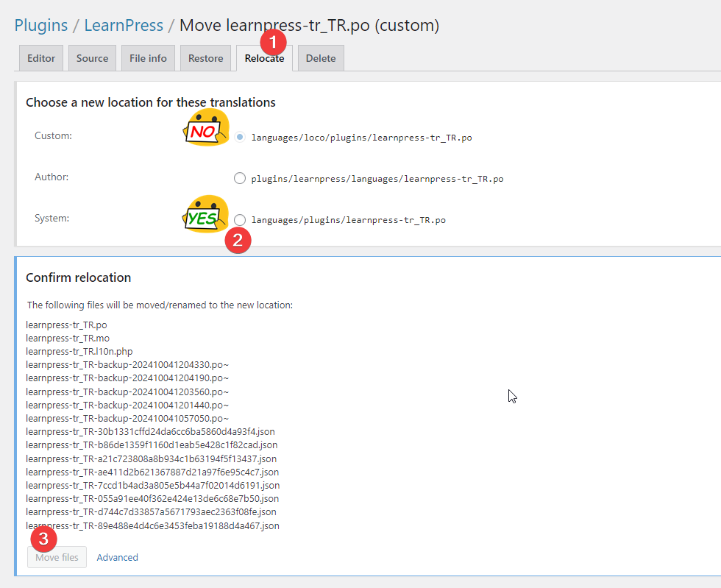Click the languages/plugins/learnpress-tr_TR.po path

coord(349,220)
